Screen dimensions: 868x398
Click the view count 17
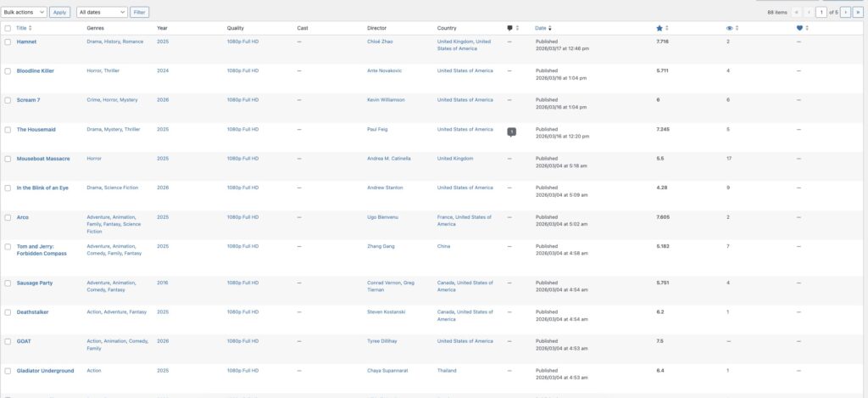click(x=729, y=159)
